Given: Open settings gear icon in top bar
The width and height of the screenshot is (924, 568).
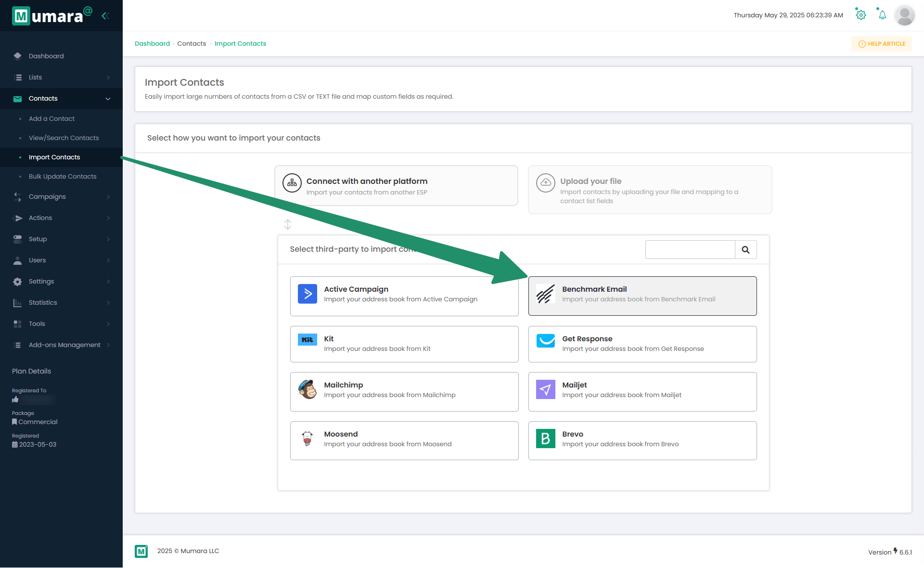Looking at the screenshot, I should (x=861, y=15).
